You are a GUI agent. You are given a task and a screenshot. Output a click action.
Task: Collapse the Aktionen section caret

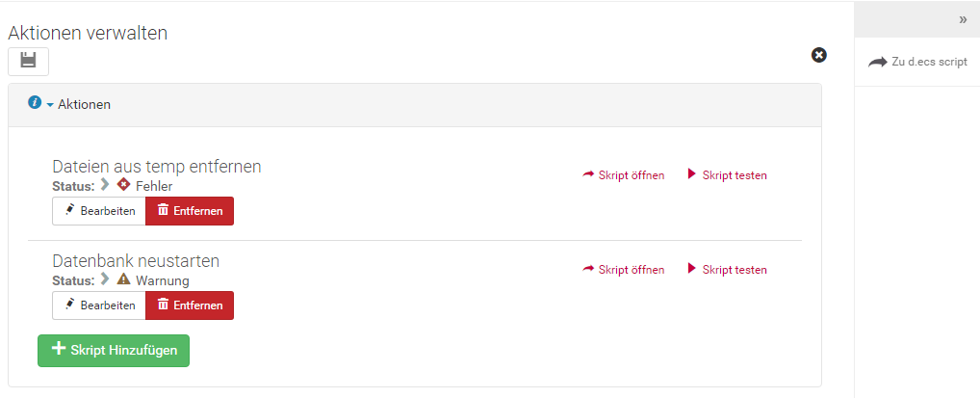point(50,105)
